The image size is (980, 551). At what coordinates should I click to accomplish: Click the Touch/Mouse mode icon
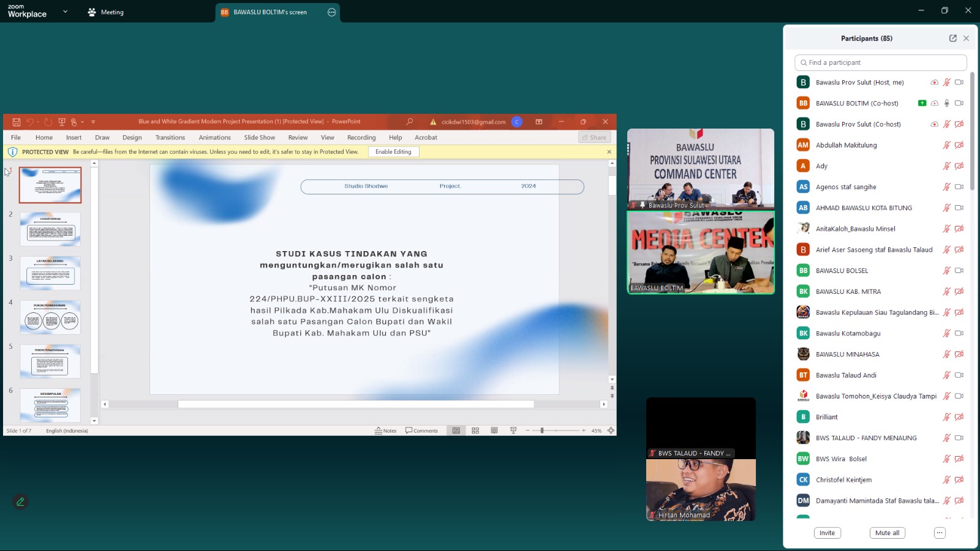73,122
